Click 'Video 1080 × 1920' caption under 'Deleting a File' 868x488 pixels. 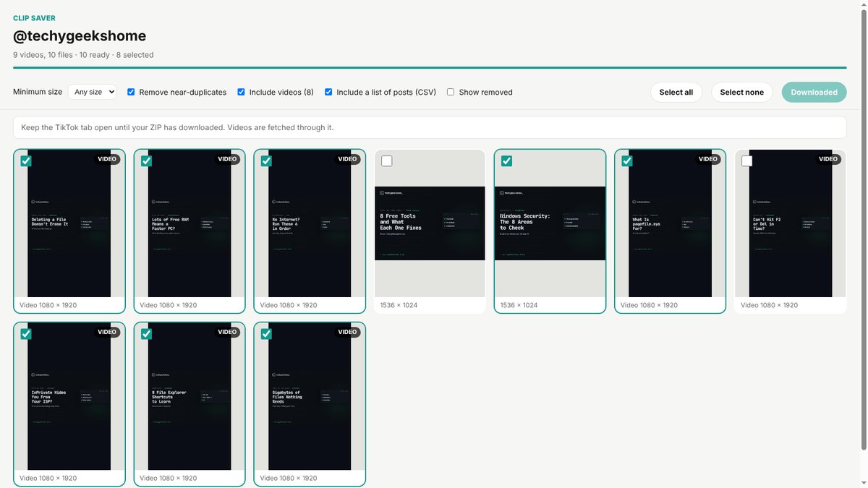pos(48,305)
